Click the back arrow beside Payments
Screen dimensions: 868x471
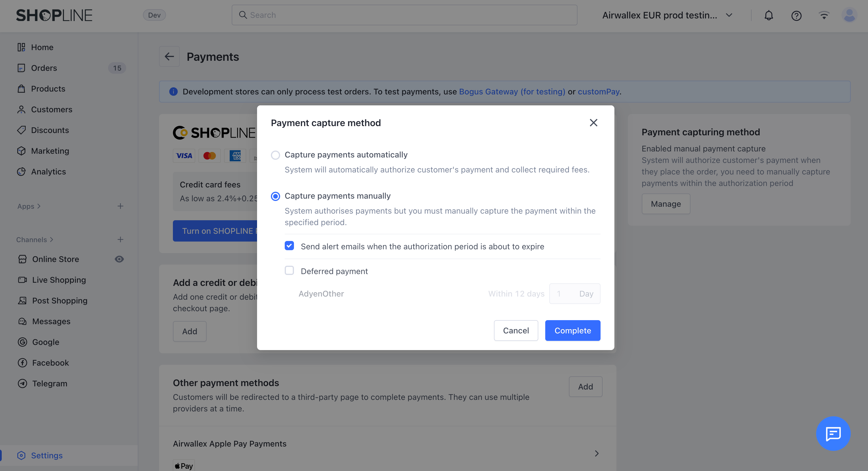169,56
